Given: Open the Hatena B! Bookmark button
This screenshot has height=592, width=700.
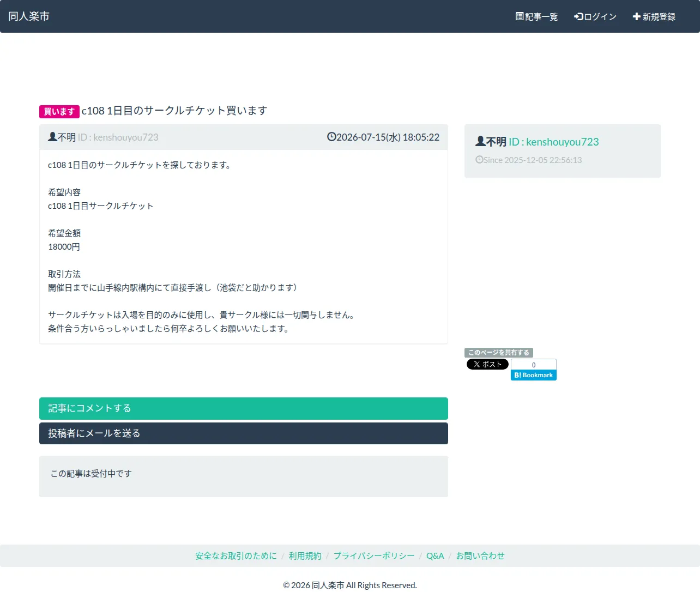Looking at the screenshot, I should [x=534, y=375].
